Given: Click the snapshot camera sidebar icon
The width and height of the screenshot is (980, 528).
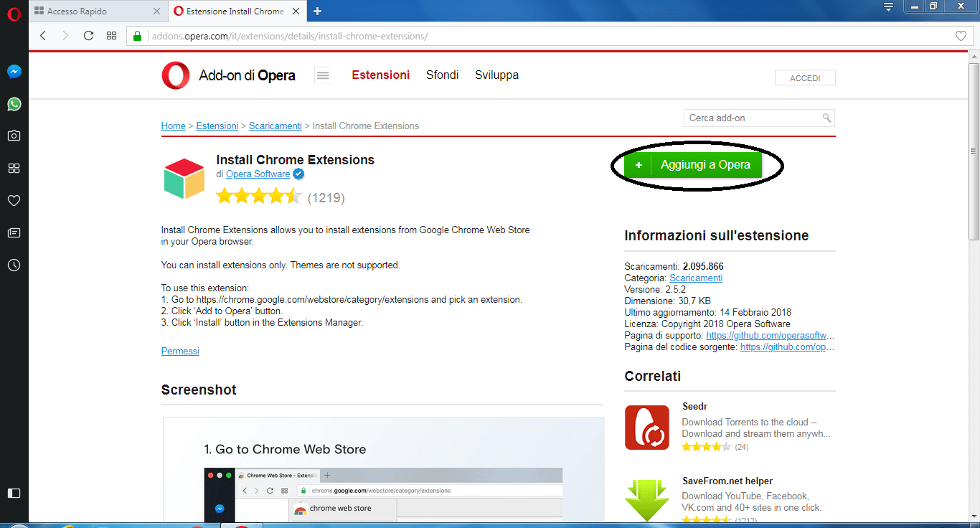Looking at the screenshot, I should (14, 136).
